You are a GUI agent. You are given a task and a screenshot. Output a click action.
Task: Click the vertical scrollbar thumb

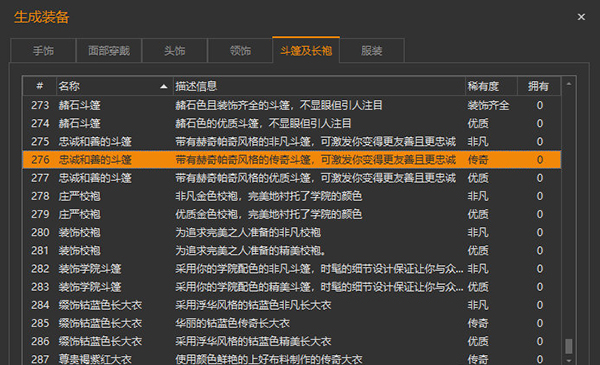[x=569, y=346]
